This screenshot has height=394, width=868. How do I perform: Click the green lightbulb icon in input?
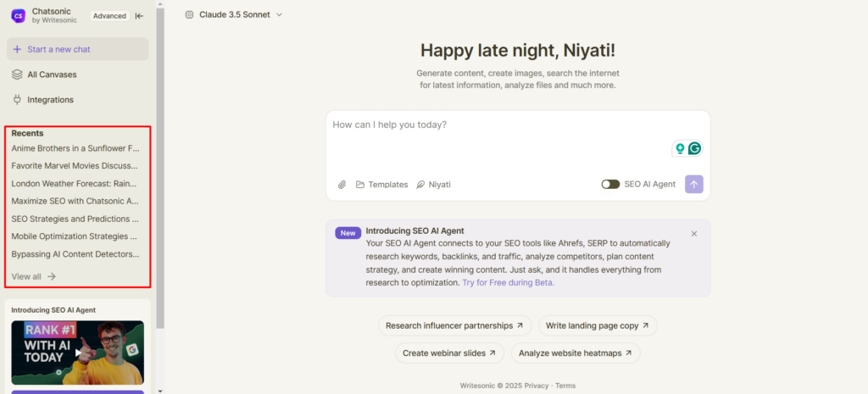(680, 148)
